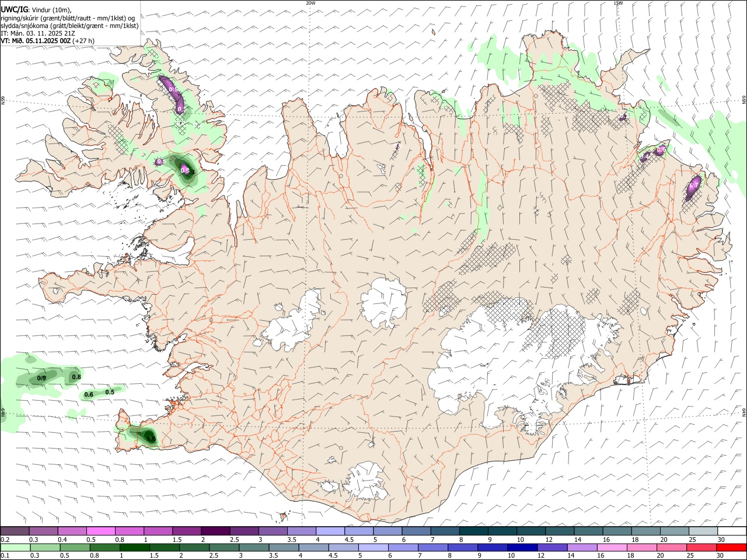Screen dimensions: 747x560
Task: Select the dark navy blue rain legend swatch
Action: point(521,547)
